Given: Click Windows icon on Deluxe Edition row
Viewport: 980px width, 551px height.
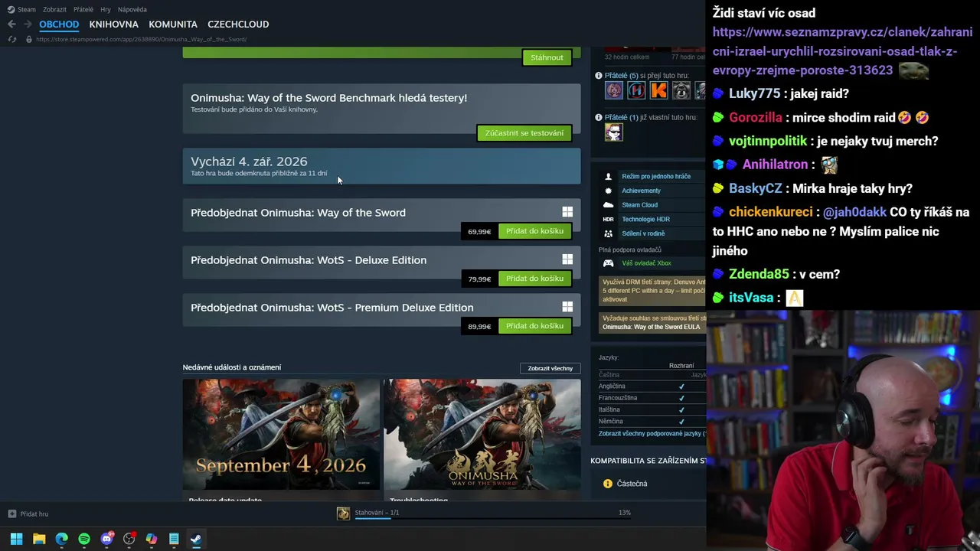Looking at the screenshot, I should tap(567, 259).
